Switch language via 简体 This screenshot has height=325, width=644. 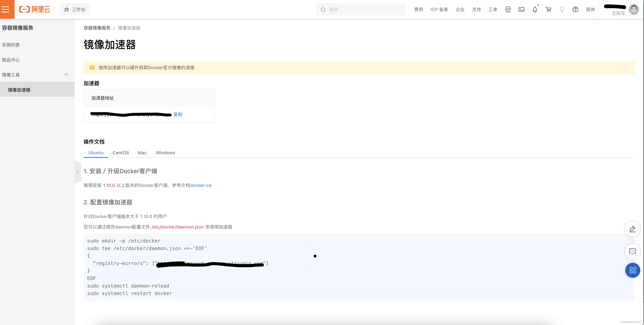[x=590, y=10]
